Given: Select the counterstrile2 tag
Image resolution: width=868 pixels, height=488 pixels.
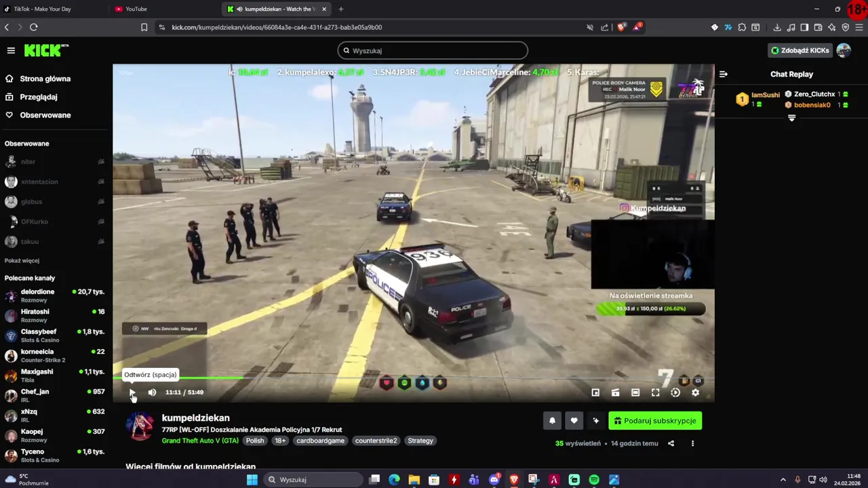Looking at the screenshot, I should click(x=376, y=441).
